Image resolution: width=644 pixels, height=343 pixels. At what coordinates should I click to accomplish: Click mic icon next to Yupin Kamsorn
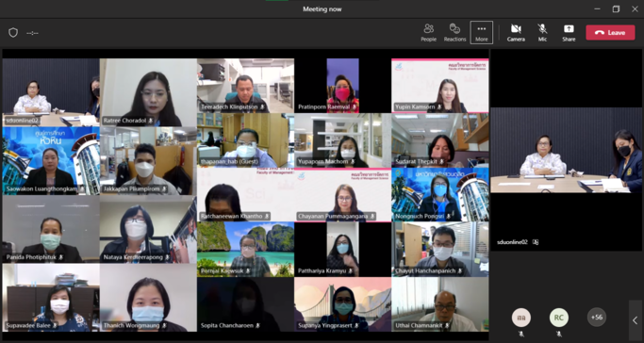[439, 107]
